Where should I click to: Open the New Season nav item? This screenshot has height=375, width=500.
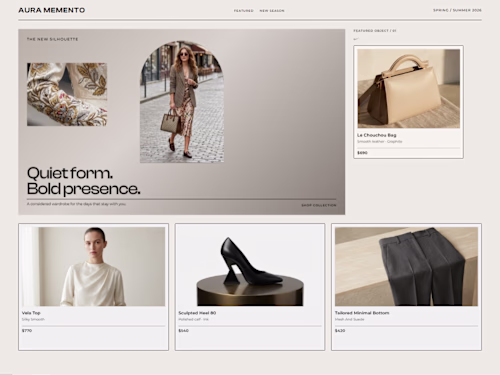point(272,11)
